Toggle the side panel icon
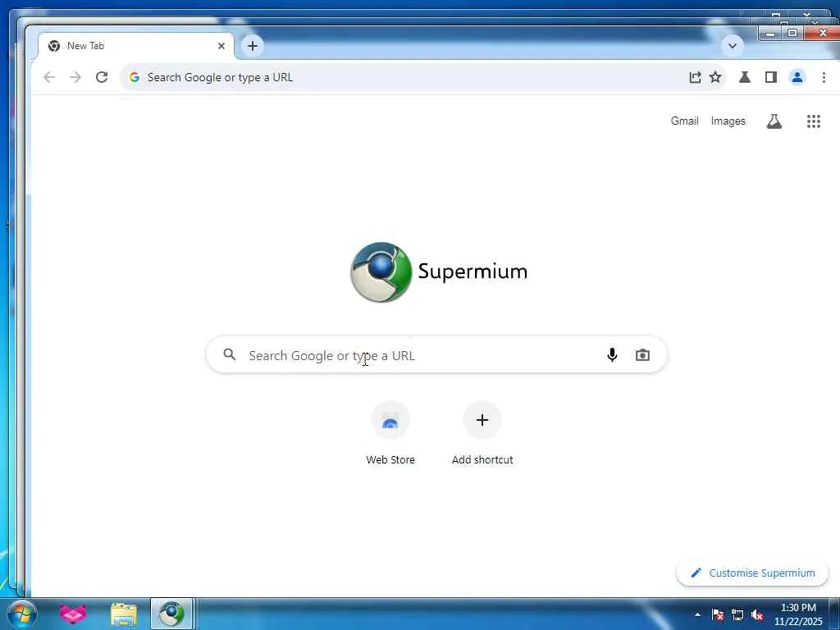The width and height of the screenshot is (840, 630). 771,77
